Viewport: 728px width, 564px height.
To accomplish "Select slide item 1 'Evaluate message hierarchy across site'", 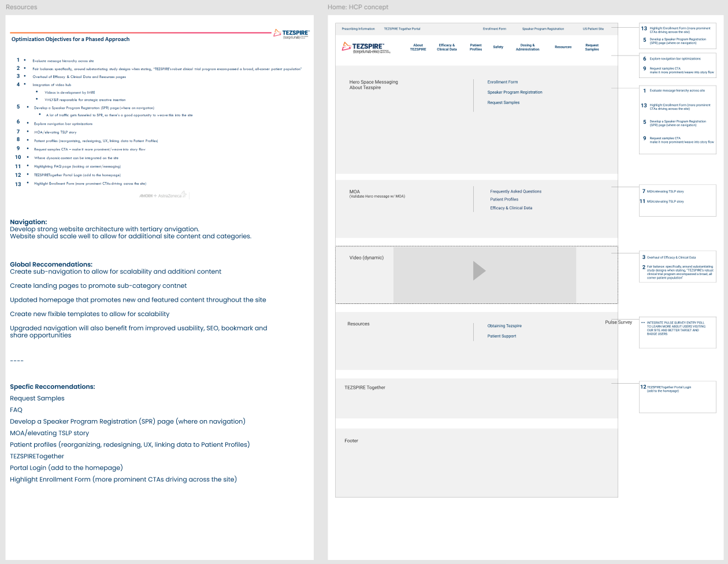I will point(63,61).
